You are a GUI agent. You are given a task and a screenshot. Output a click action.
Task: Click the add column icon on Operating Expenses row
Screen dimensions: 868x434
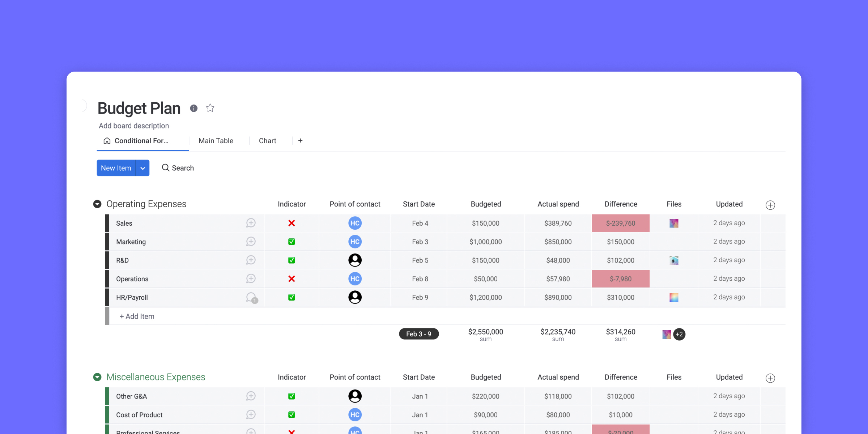(x=770, y=204)
